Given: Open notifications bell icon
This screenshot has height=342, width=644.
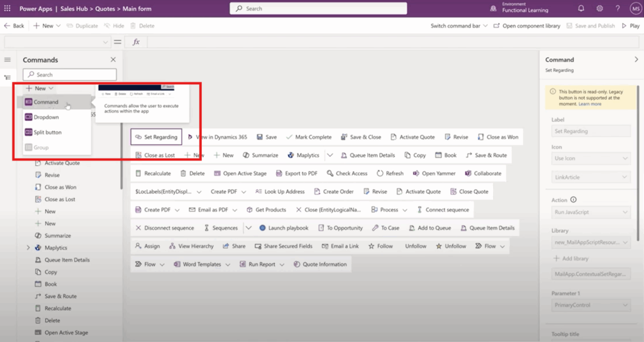Looking at the screenshot, I should click(580, 8).
